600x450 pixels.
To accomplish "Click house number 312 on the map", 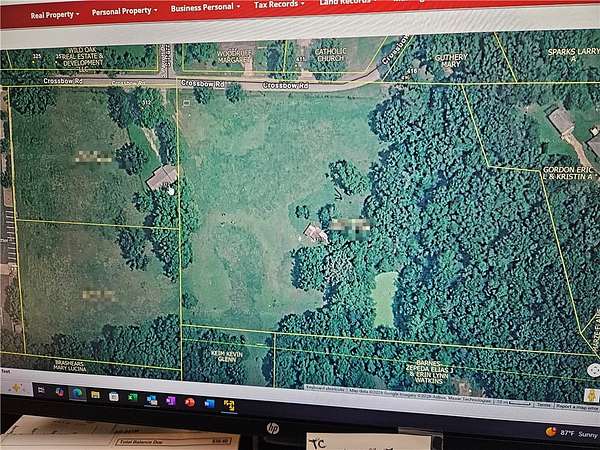I will 146,102.
